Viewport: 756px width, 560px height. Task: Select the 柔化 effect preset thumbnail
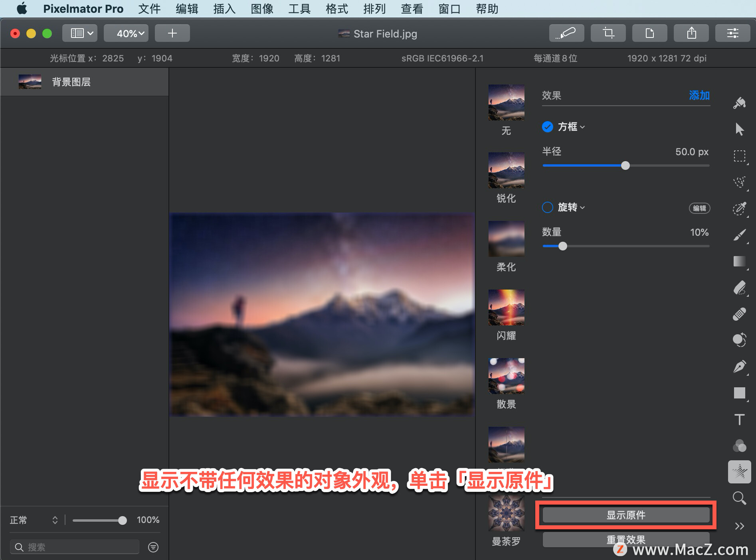click(x=507, y=239)
